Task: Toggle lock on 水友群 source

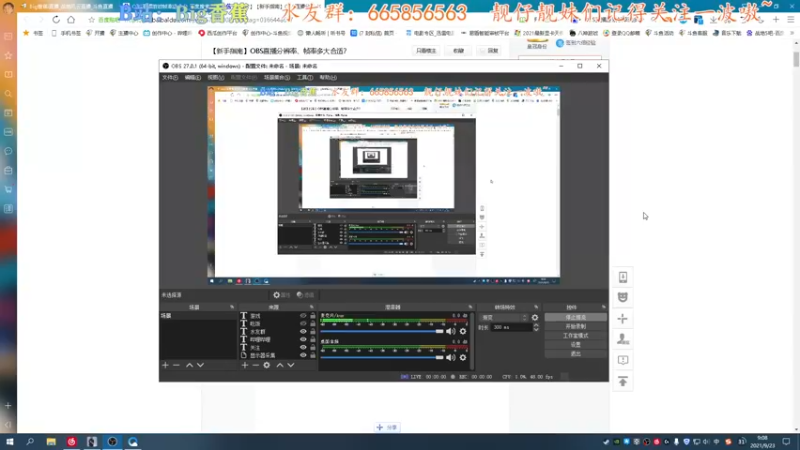Action: point(313,332)
